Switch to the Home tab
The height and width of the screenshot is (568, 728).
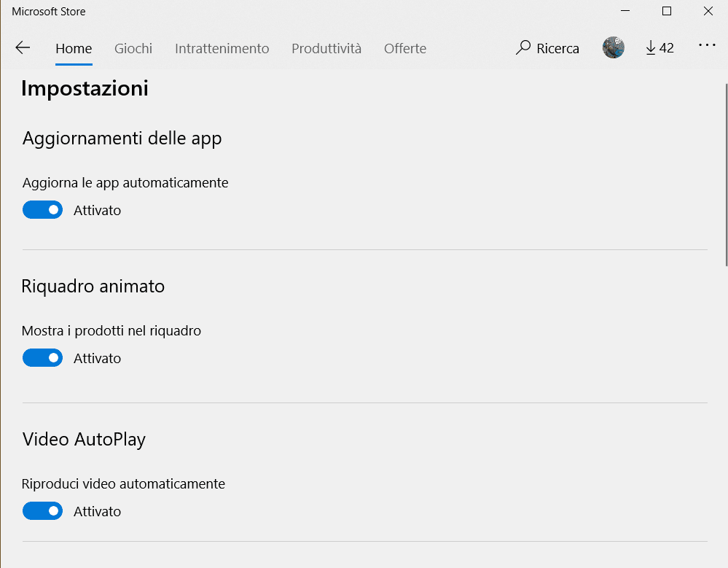[x=74, y=49]
